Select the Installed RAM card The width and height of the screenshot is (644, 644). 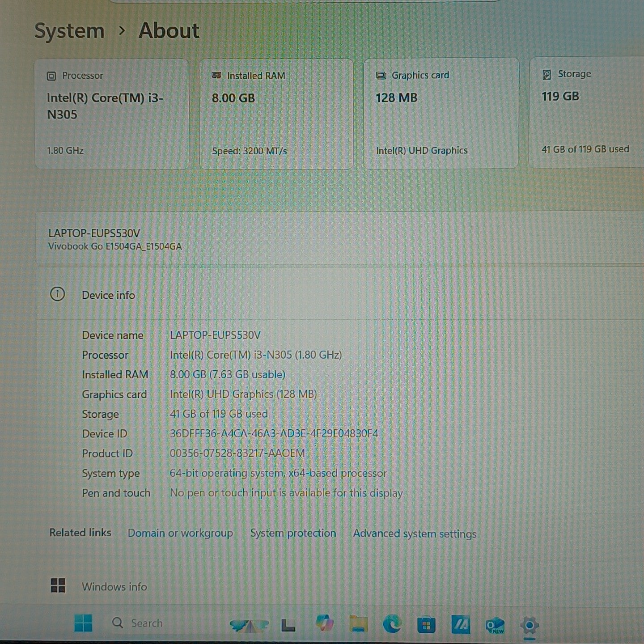pos(276,114)
